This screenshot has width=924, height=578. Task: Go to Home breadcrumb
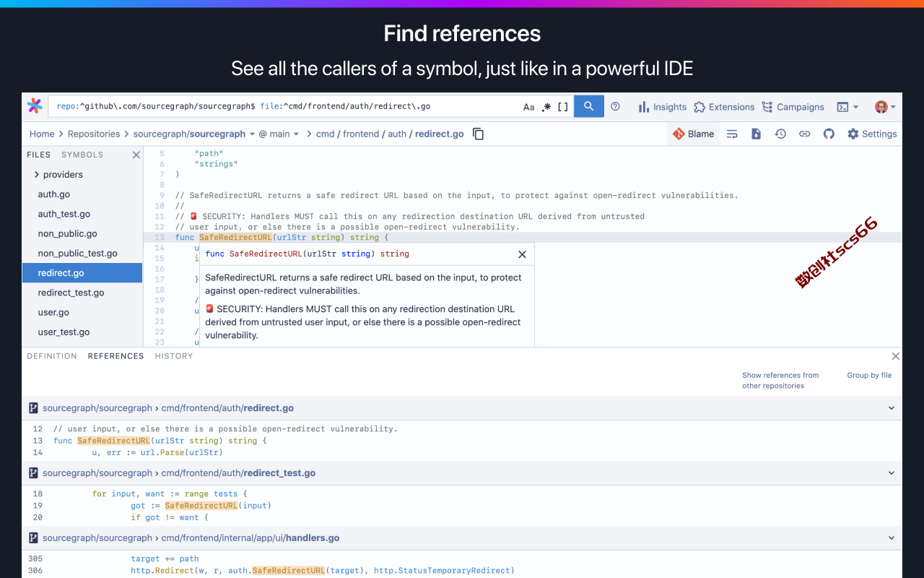[42, 134]
